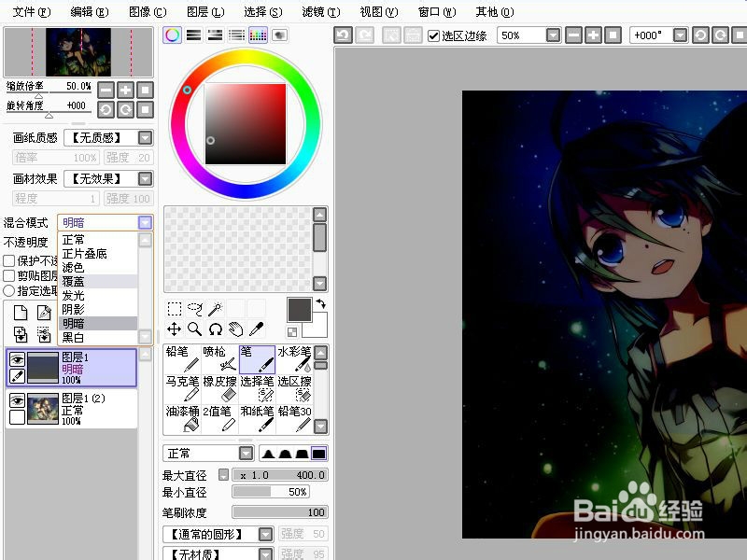
Task: Choose 覆盖 overlay in blend mode list
Action: click(x=98, y=282)
